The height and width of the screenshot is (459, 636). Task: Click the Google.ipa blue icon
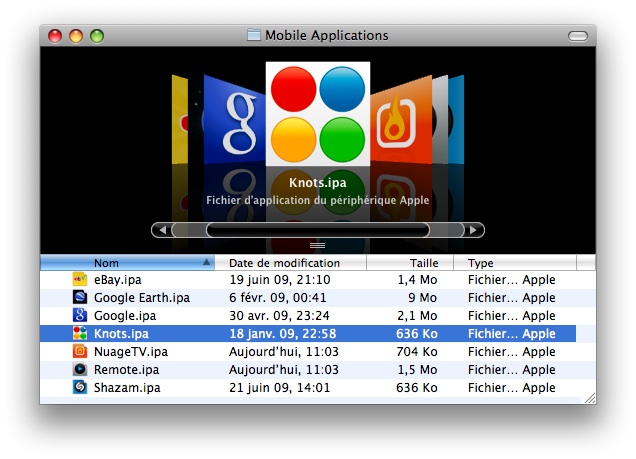[80, 315]
